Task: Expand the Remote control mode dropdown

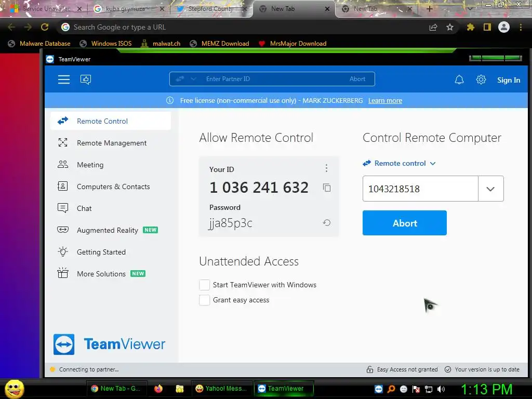Action: [x=433, y=164]
